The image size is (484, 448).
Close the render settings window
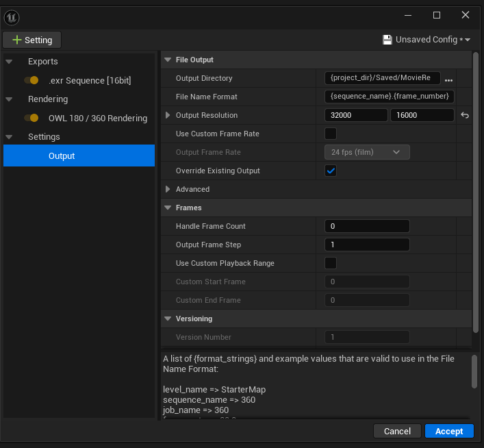click(466, 15)
